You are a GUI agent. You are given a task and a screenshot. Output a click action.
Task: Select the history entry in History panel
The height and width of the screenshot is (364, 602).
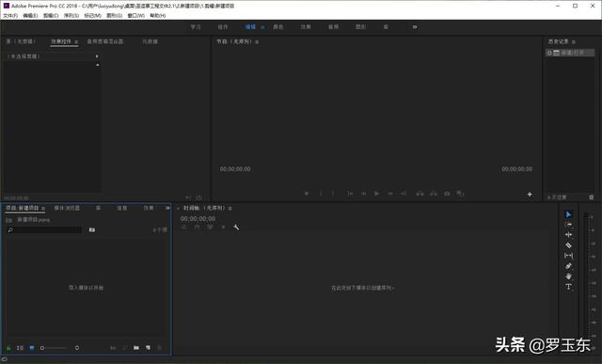570,53
